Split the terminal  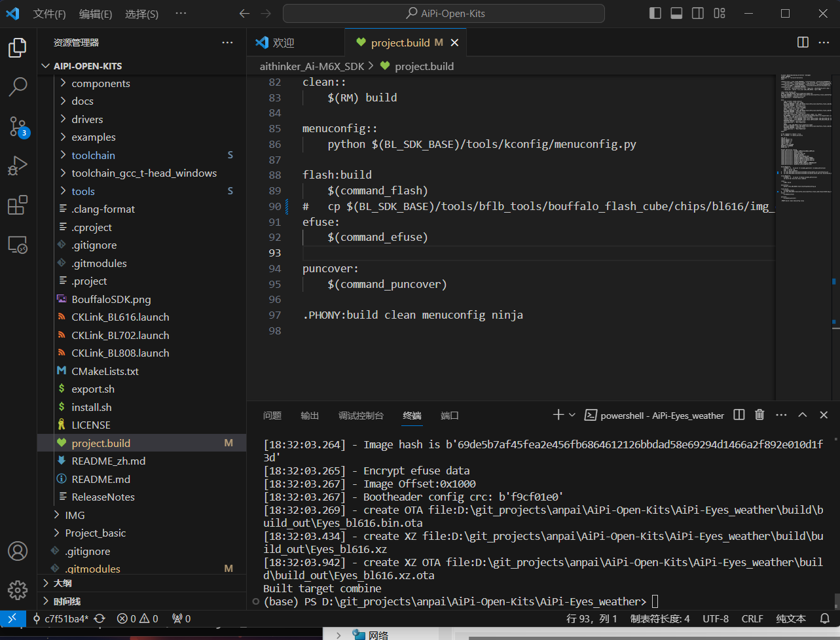[739, 415]
